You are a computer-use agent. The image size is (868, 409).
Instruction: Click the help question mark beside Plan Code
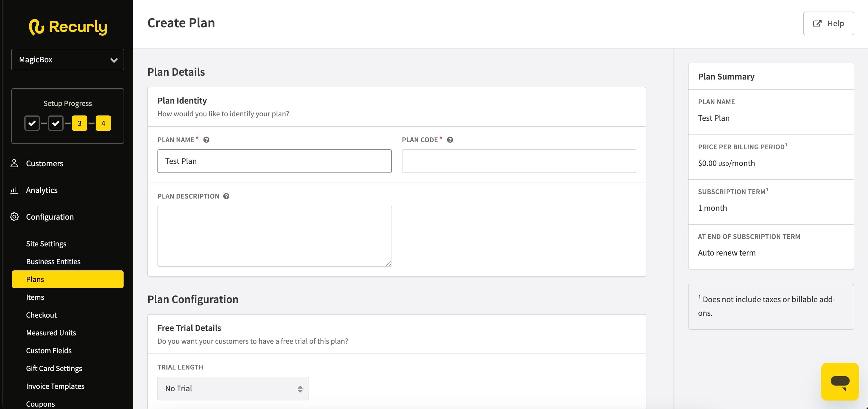pos(450,139)
